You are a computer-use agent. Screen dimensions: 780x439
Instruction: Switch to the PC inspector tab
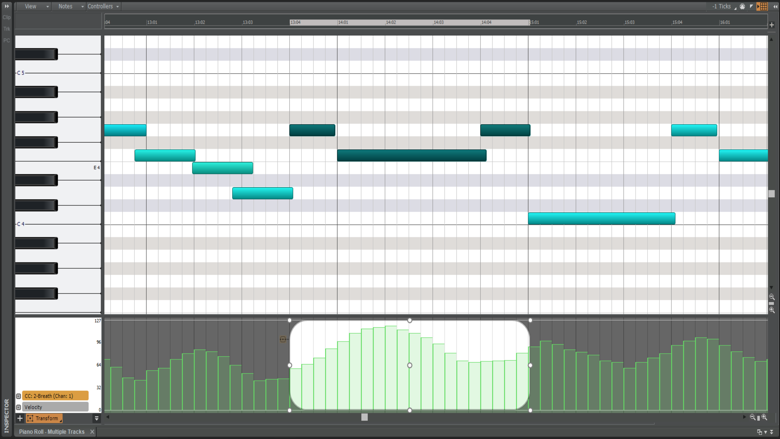coord(6,40)
